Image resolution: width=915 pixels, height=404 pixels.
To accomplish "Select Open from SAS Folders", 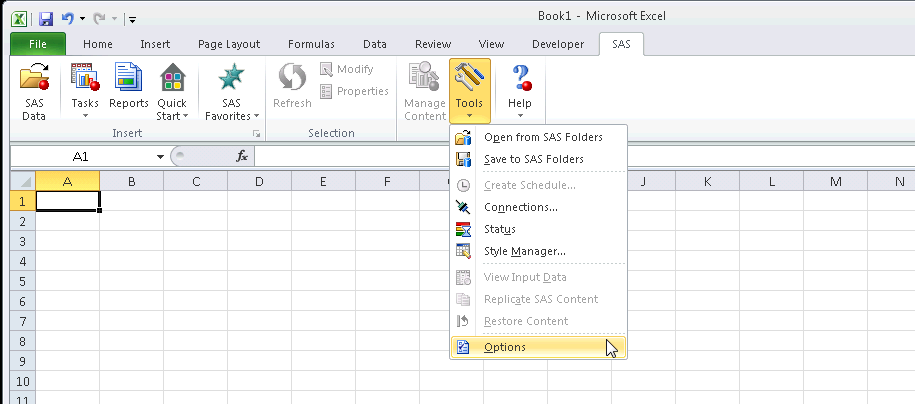I will (x=542, y=137).
